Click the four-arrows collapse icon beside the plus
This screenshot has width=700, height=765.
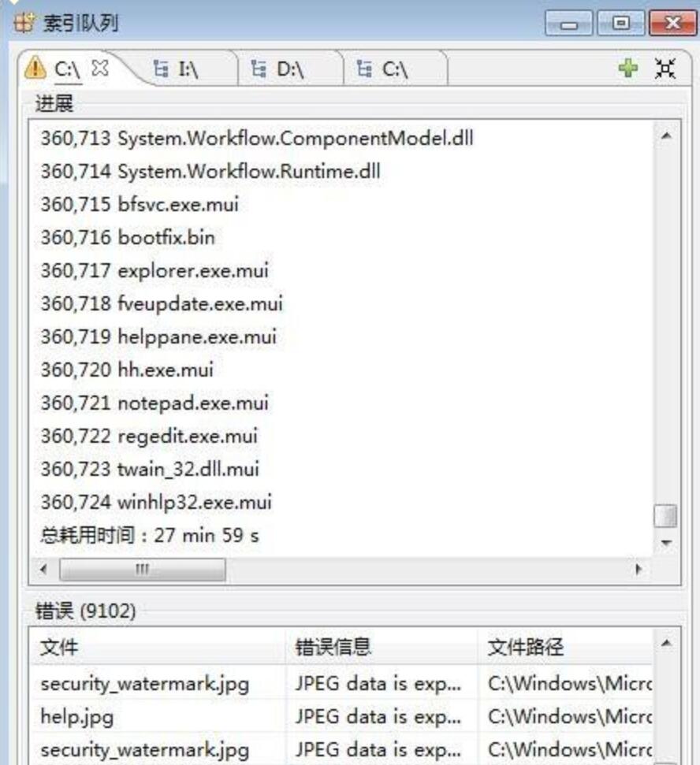(665, 69)
